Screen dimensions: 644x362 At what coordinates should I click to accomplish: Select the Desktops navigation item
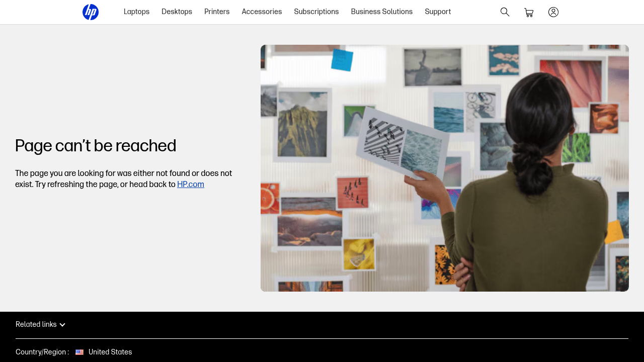click(x=177, y=12)
